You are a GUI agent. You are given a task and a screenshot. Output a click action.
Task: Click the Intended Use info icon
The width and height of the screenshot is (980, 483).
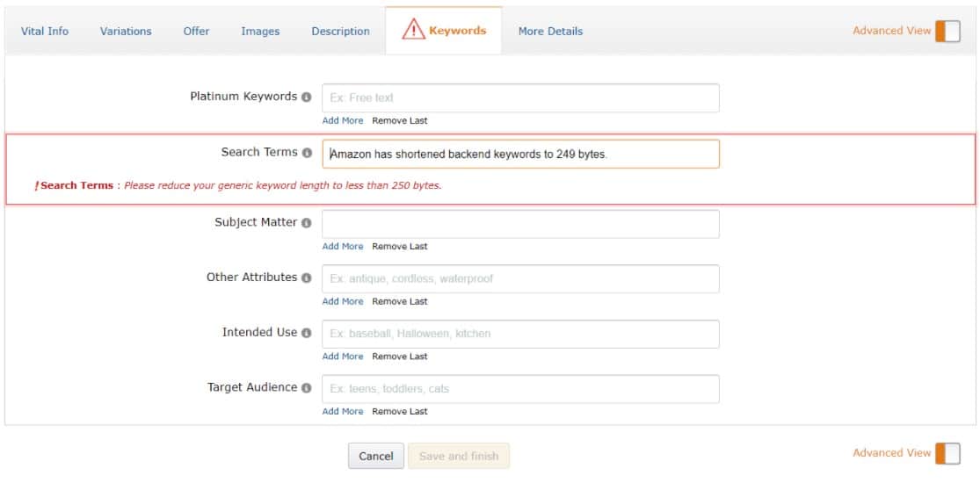click(306, 333)
